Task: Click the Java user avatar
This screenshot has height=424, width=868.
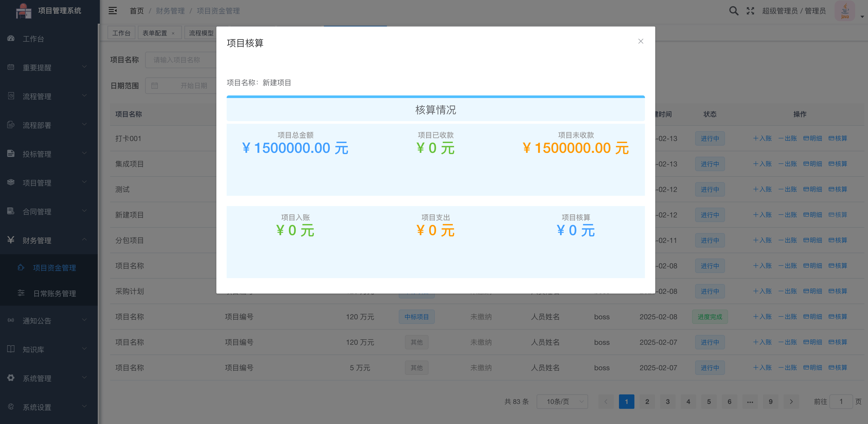Action: point(844,11)
